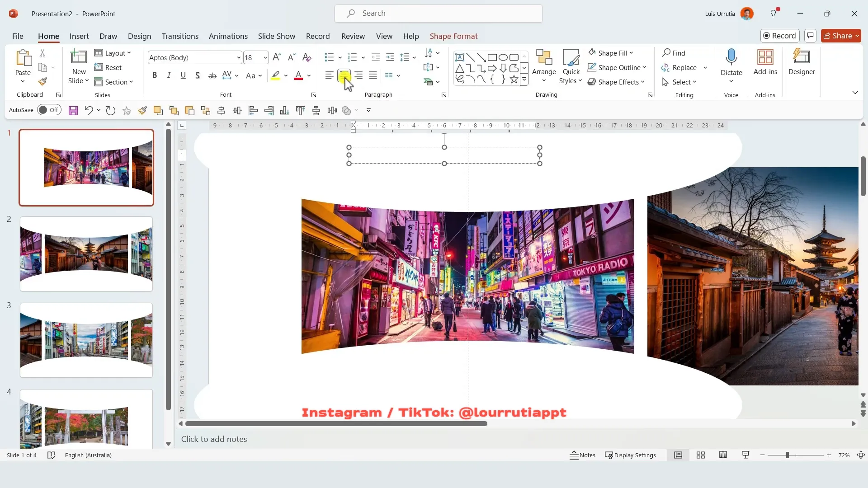Click the text highlight color yellow swatch
Viewport: 868px width, 488px height.
click(275, 75)
